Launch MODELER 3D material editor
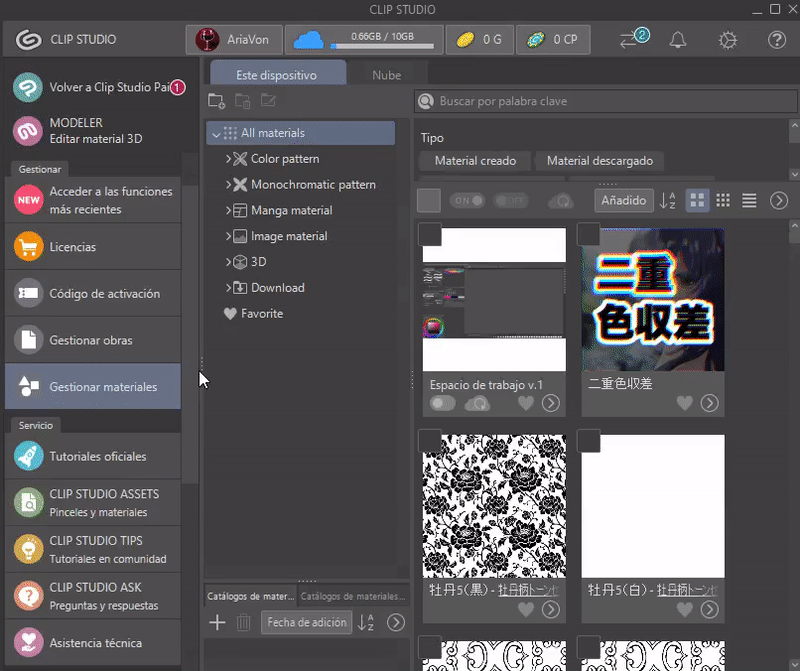 point(98,131)
